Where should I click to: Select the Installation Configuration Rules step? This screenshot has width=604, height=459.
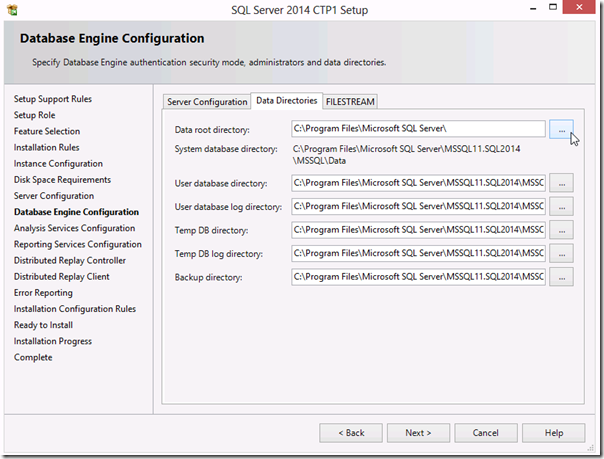click(x=75, y=309)
